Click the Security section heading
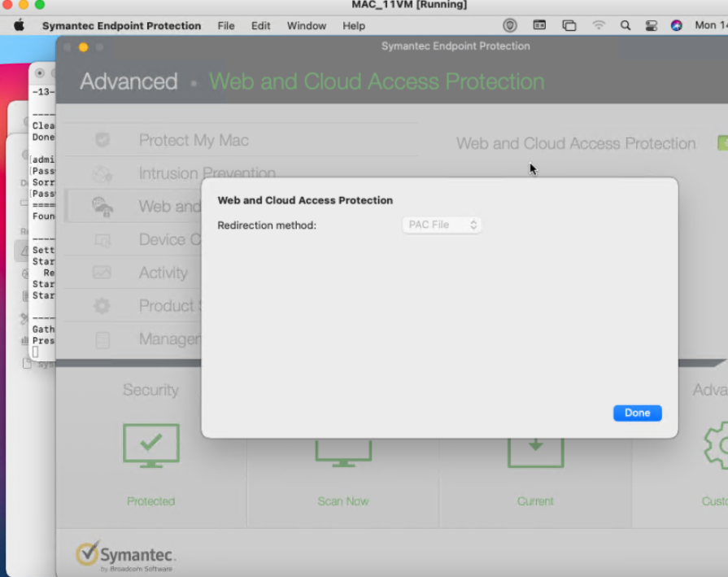 click(150, 389)
